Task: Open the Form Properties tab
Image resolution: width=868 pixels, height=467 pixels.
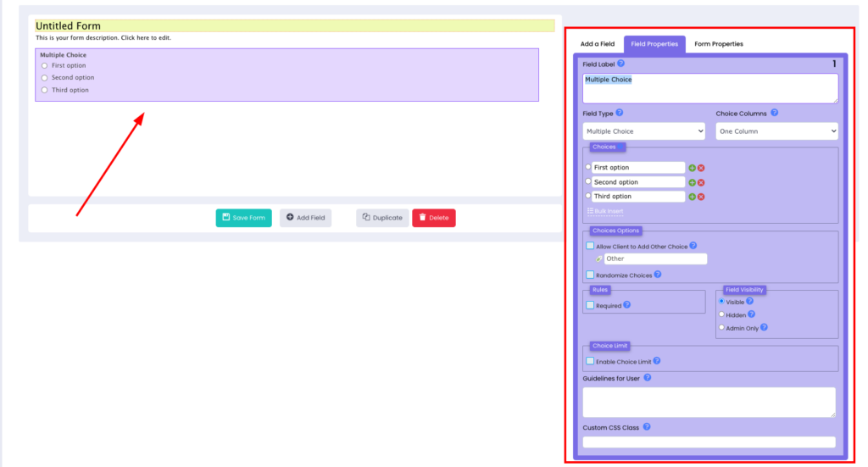Action: tap(718, 44)
